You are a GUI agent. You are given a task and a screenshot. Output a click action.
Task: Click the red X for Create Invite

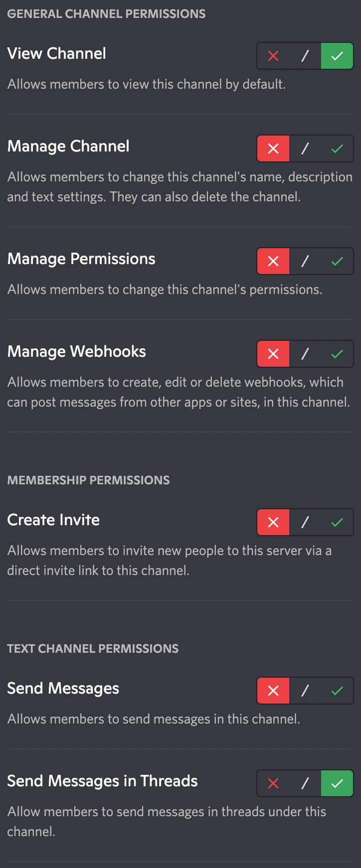[x=273, y=522]
